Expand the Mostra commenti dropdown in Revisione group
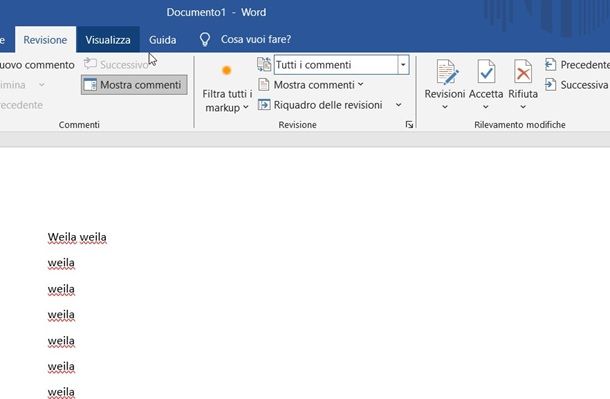610x399 pixels. click(x=361, y=84)
